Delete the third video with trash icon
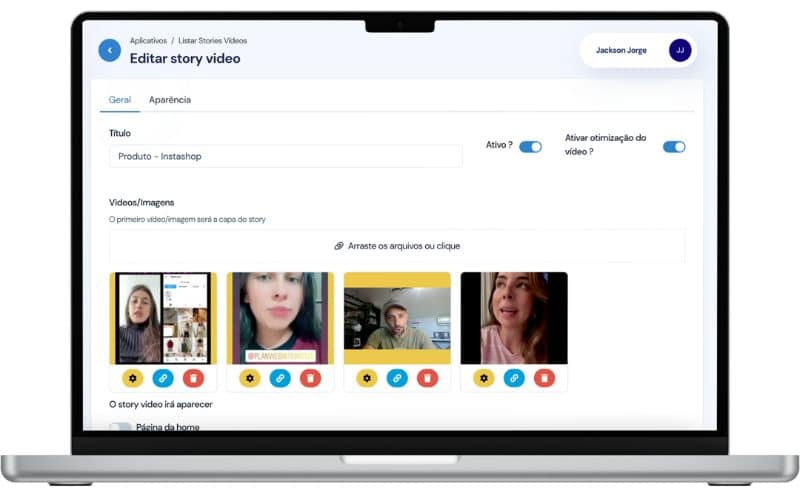Viewport: 800px width, 500px height. (428, 378)
